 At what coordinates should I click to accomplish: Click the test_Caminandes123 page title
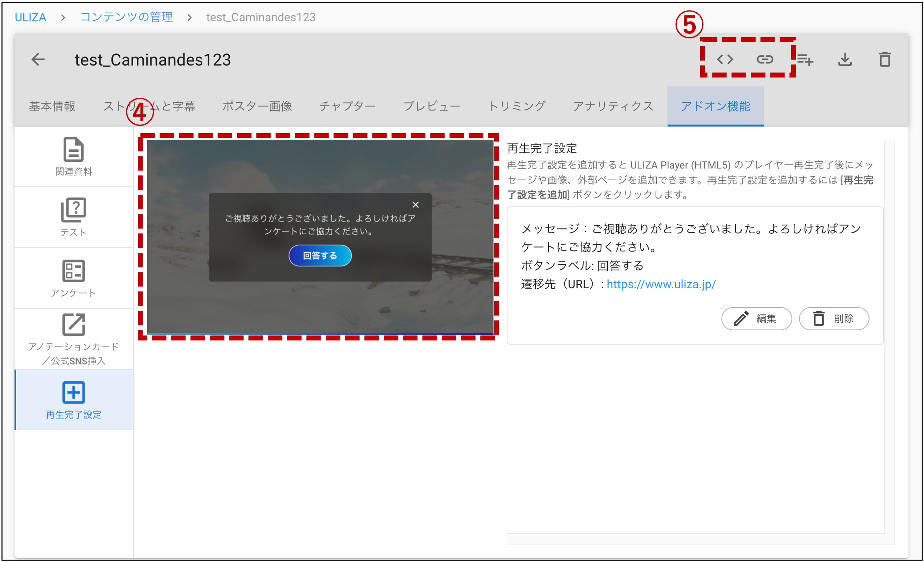point(152,60)
